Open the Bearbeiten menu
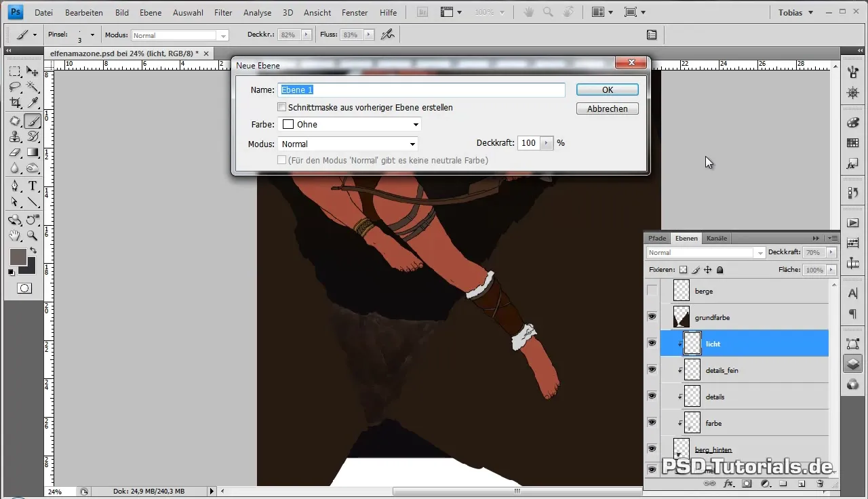Image resolution: width=868 pixels, height=499 pixels. (84, 12)
